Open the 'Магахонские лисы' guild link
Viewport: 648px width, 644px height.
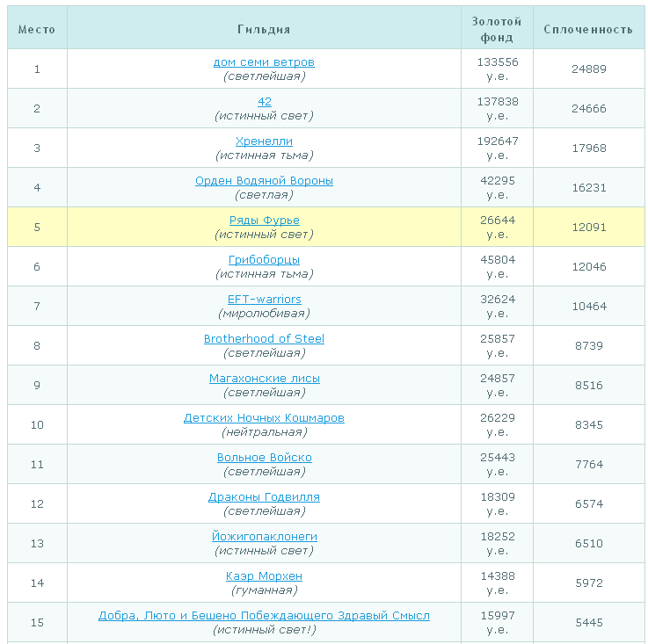click(264, 379)
